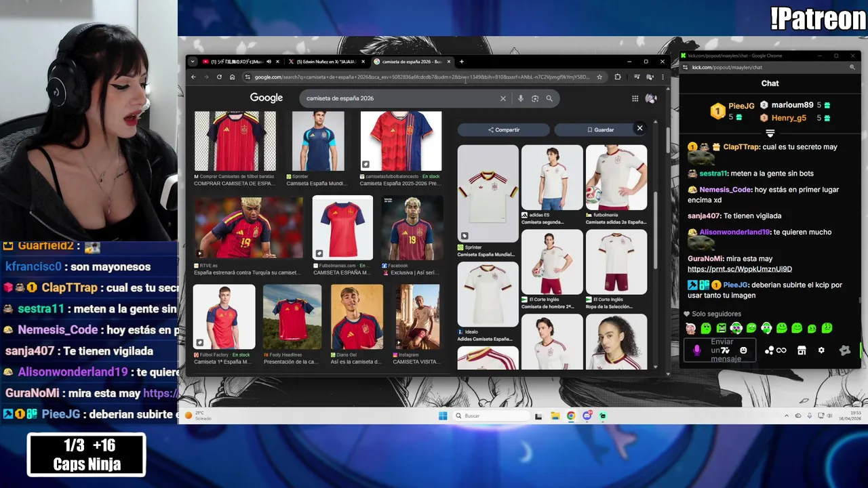Open El Corte Inglés Camiseta de hombre thumbnail
The width and height of the screenshot is (868, 488).
pyautogui.click(x=552, y=262)
